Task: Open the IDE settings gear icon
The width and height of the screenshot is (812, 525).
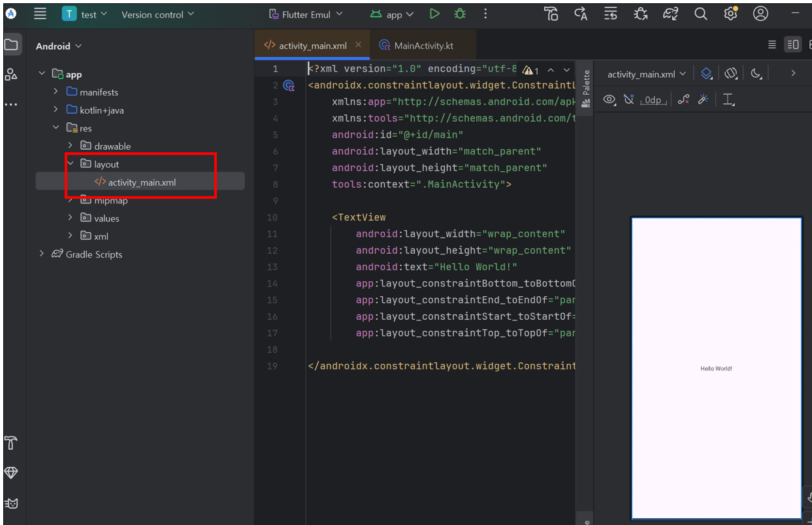Action: (x=731, y=14)
